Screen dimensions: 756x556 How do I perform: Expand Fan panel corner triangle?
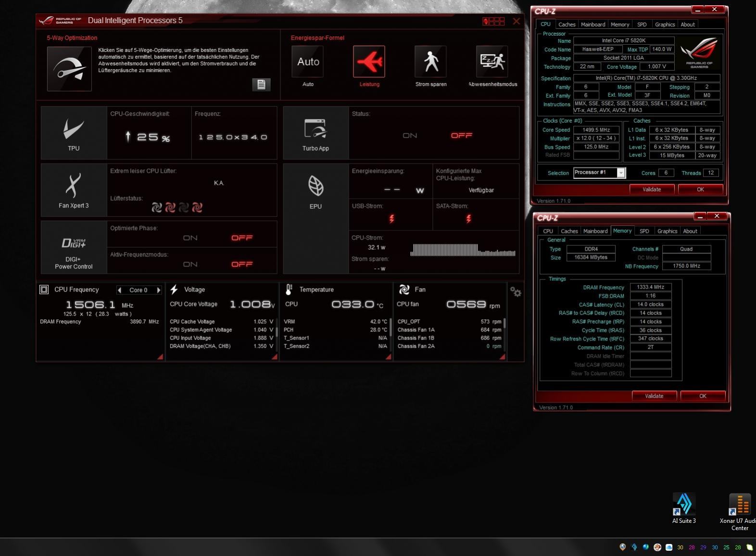[x=502, y=356]
